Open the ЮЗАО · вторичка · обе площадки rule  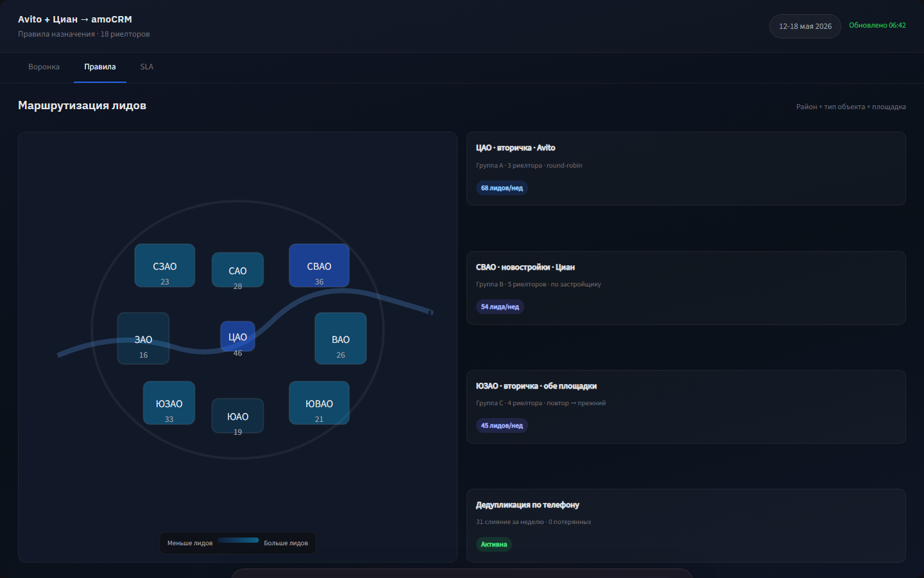click(686, 407)
